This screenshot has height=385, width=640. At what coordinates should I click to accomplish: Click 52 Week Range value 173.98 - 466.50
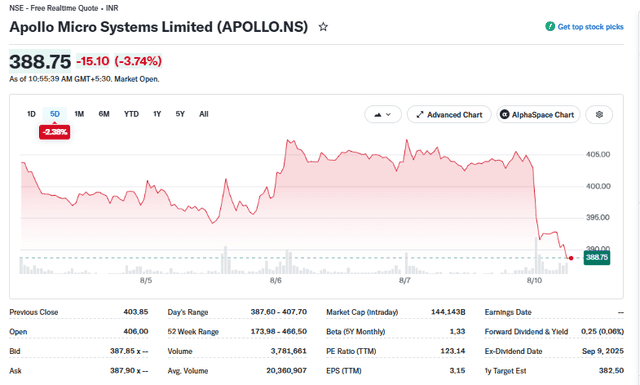click(279, 332)
